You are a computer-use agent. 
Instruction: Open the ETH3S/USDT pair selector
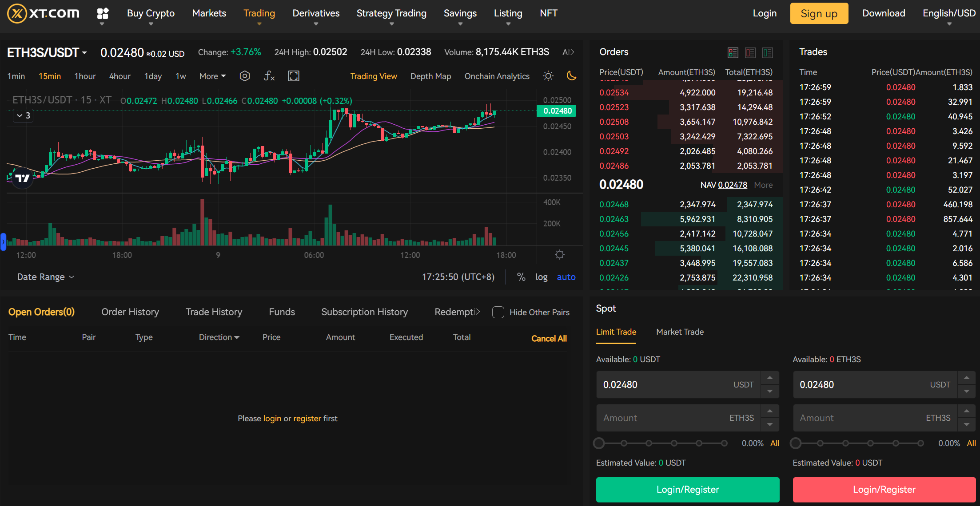coord(47,52)
